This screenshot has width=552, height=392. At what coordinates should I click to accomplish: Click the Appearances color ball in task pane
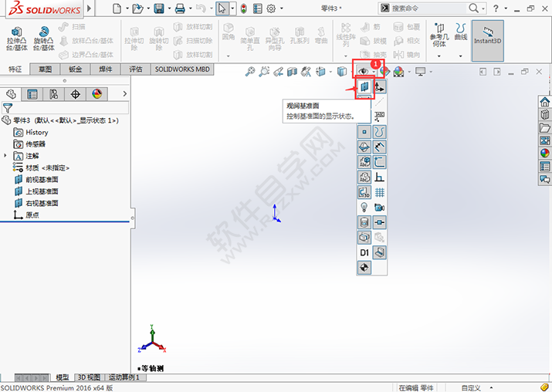(545, 153)
